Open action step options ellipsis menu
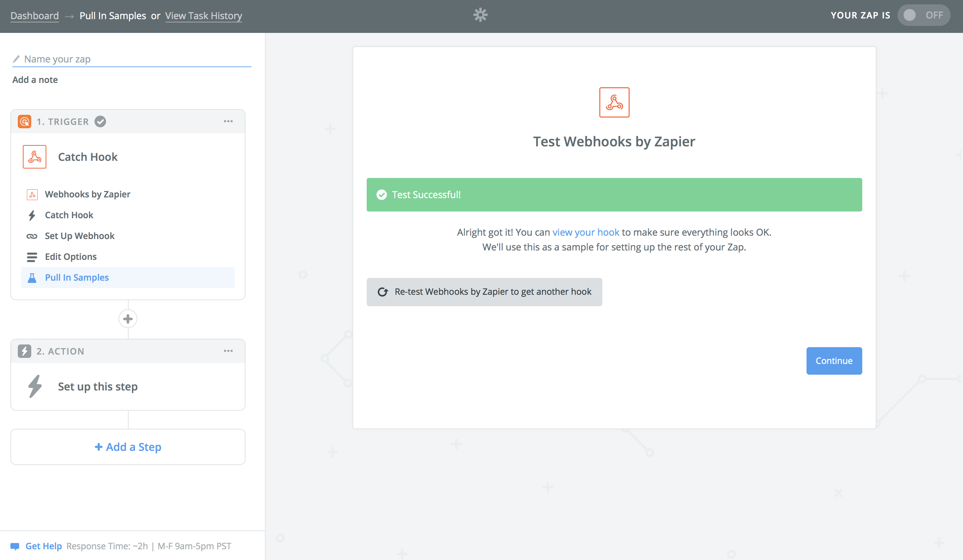 pos(228,351)
